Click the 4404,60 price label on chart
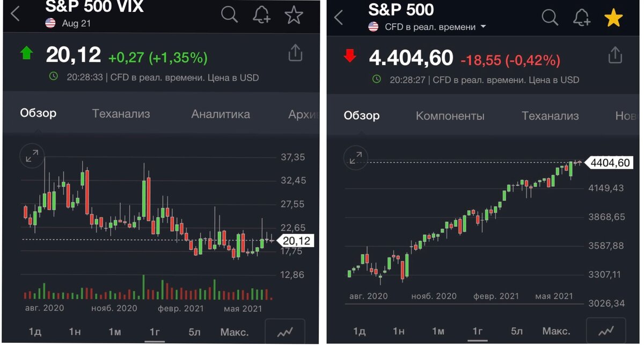The width and height of the screenshot is (644, 345). pyautogui.click(x=609, y=162)
